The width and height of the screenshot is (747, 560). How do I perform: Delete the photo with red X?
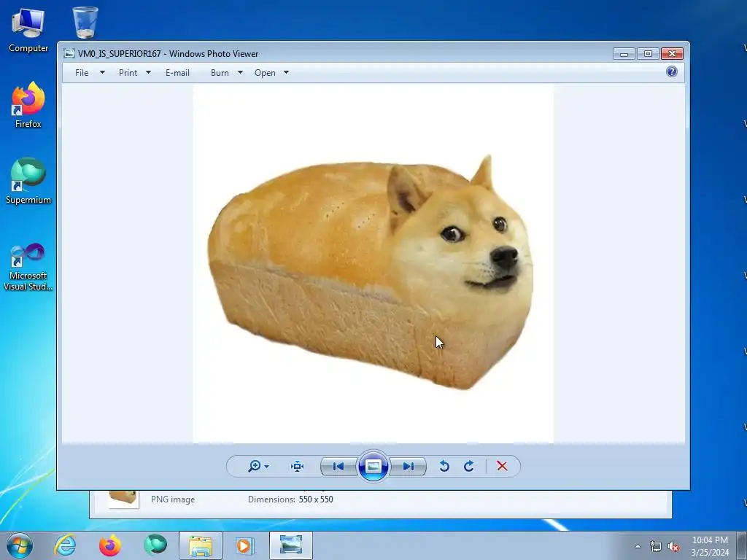pos(502,466)
